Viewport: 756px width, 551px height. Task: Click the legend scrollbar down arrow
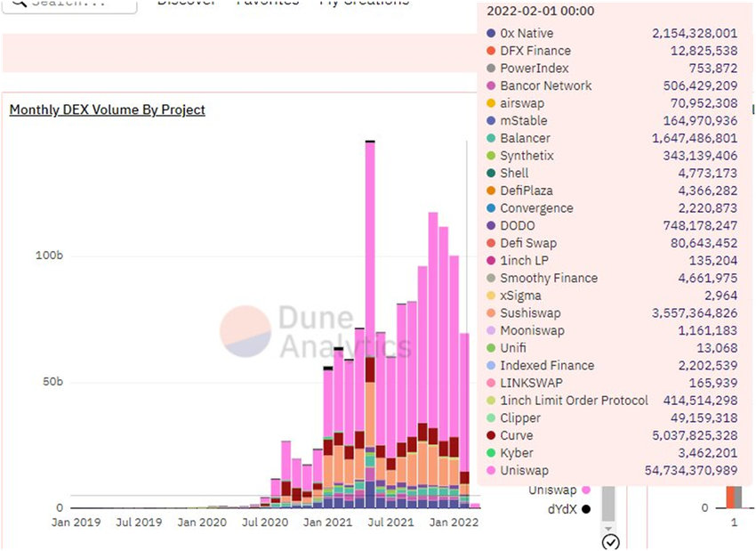pos(608,529)
